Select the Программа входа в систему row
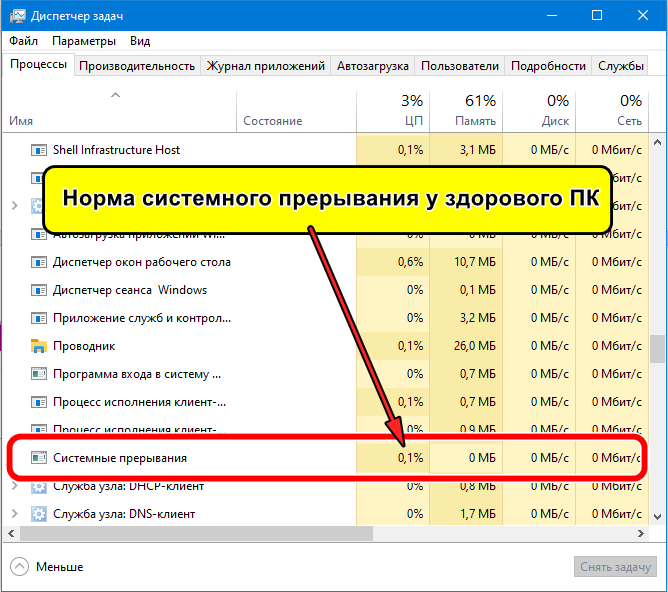 [326, 374]
